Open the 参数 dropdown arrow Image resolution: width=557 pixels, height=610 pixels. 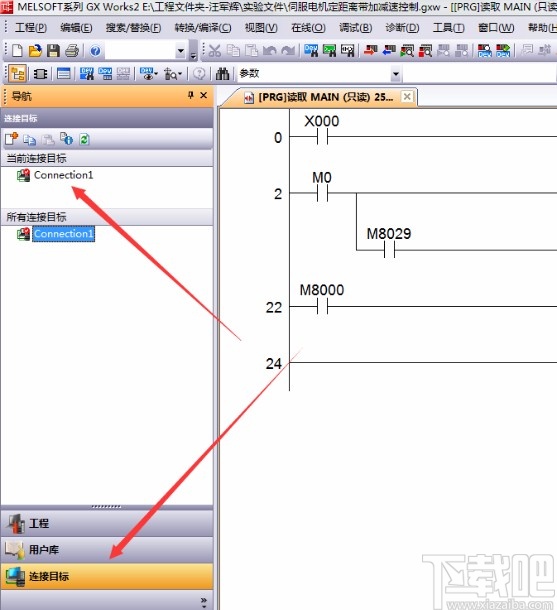396,74
